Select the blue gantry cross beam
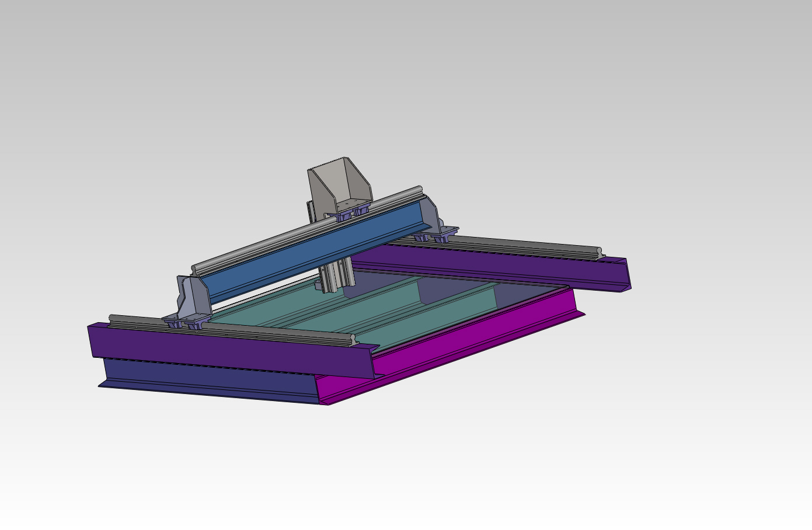Viewport: 812px width, 530px height. pyautogui.click(x=315, y=252)
